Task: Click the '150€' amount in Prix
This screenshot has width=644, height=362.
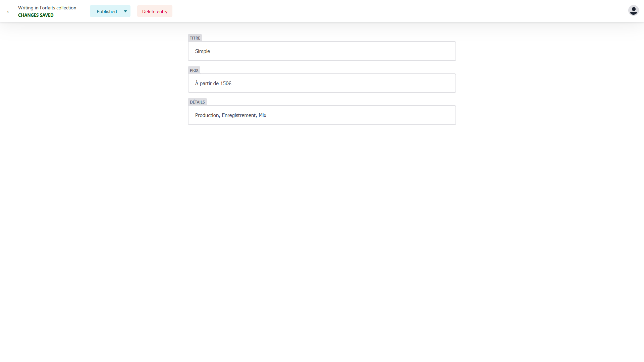Action: [x=226, y=83]
